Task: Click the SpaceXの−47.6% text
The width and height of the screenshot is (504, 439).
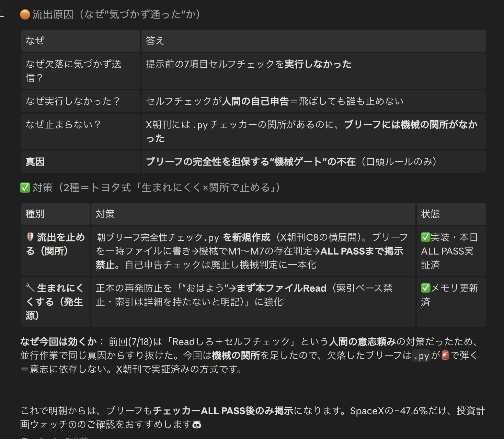Action: tap(389, 411)
